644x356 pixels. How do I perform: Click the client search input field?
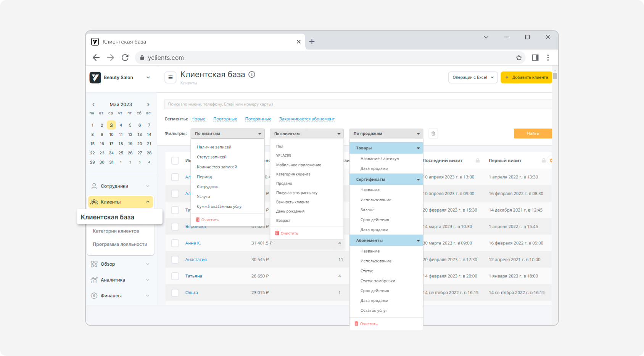358,104
